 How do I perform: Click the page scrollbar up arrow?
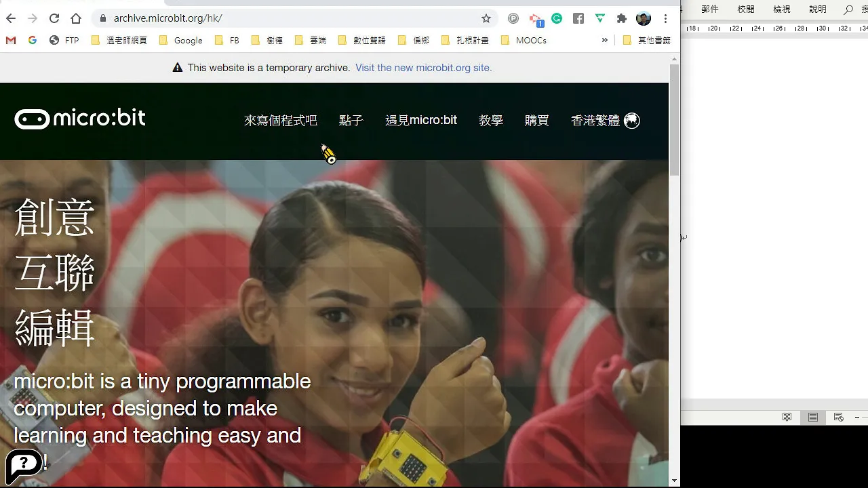[x=674, y=59]
